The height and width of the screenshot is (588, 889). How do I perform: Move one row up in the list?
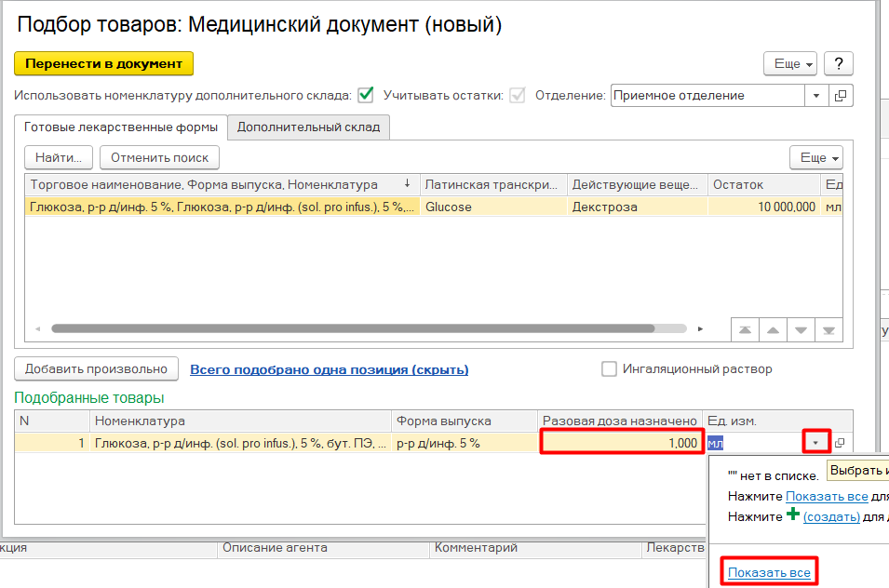tap(773, 329)
